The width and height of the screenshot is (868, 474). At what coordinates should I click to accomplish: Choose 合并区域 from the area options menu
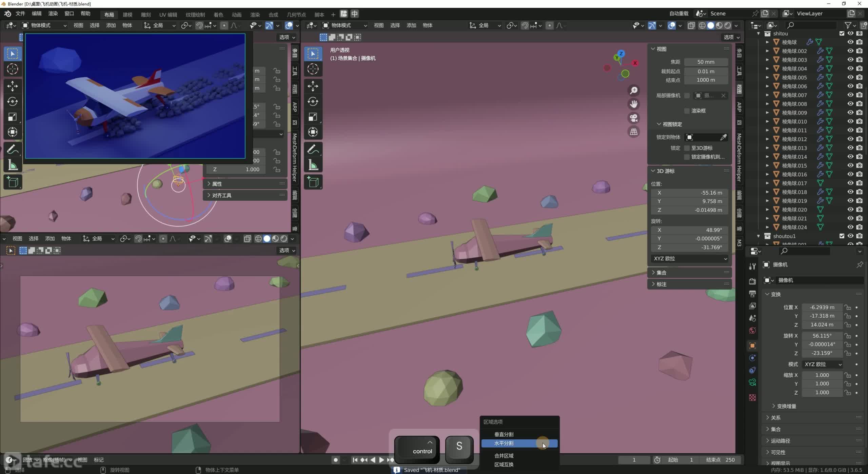pyautogui.click(x=519, y=456)
